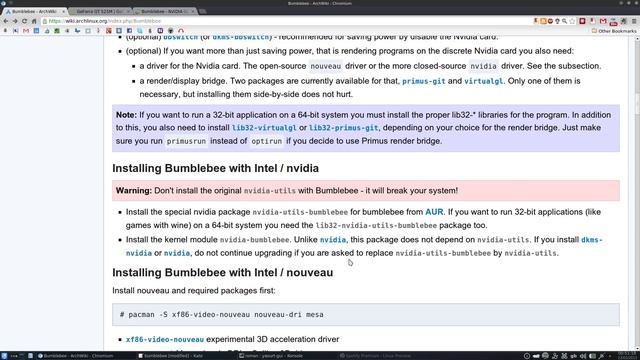Switch to the Bumblebee - NVIDIA tab
Screen dimensions: 640x360
coord(163,11)
